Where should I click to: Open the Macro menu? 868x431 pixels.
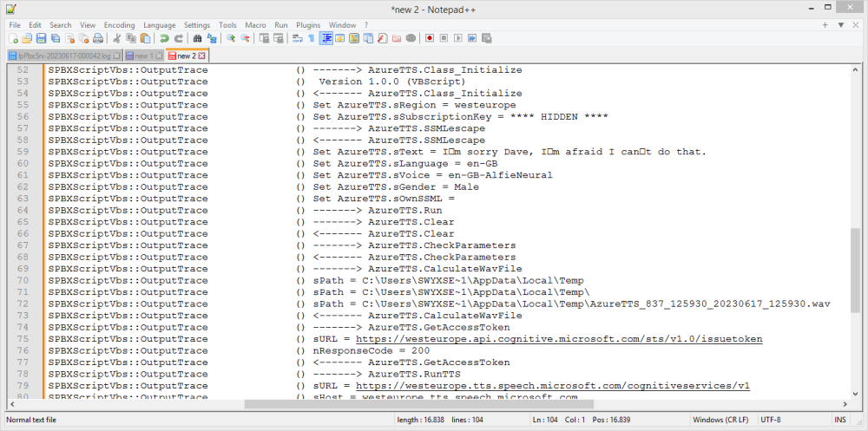tap(255, 25)
